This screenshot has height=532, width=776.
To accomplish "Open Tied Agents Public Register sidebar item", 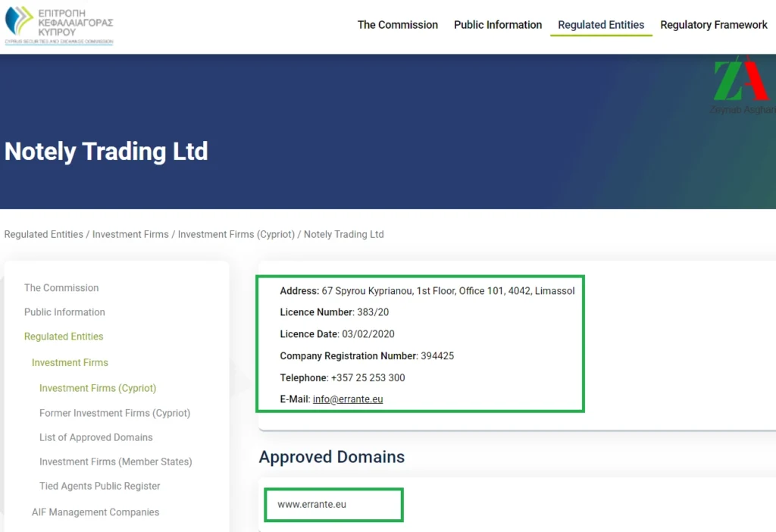I will [100, 486].
